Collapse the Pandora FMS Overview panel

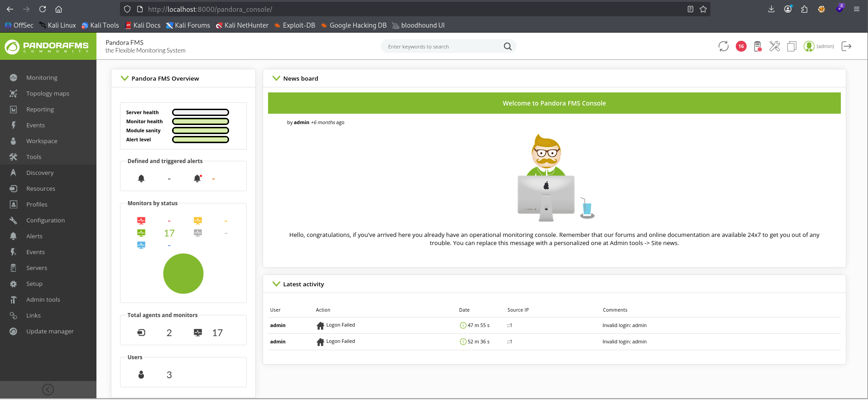click(x=125, y=78)
